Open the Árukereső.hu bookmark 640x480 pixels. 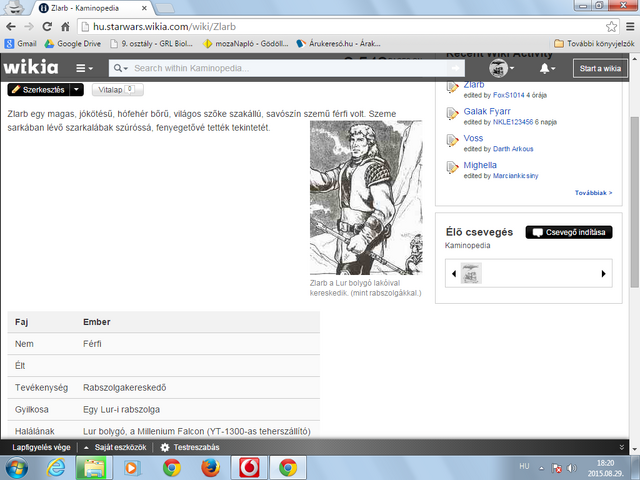(338, 44)
